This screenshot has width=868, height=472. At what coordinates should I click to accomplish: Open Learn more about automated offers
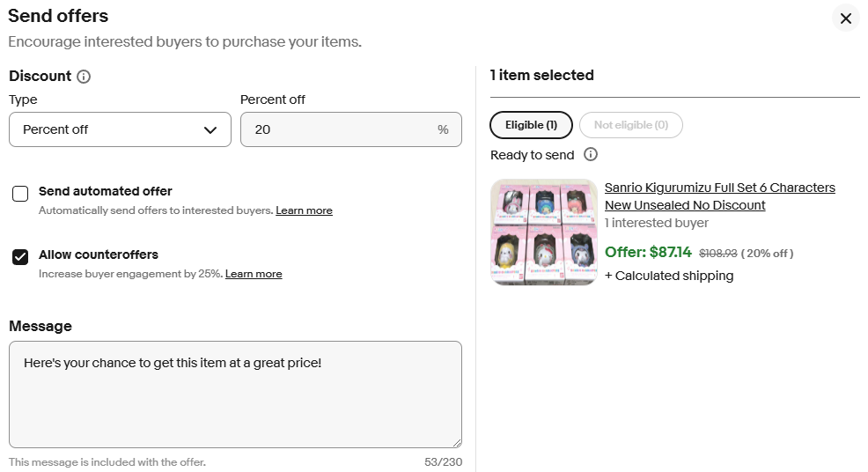click(304, 210)
